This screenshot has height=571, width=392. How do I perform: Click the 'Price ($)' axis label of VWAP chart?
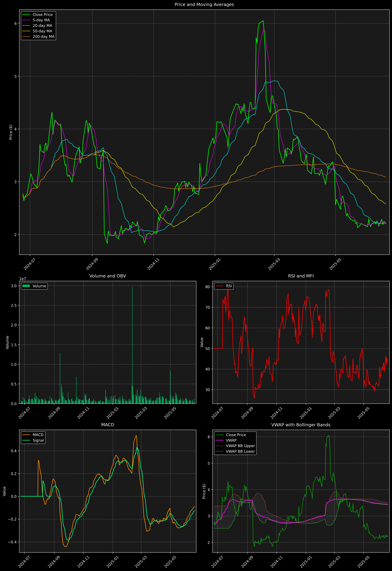pyautogui.click(x=204, y=491)
